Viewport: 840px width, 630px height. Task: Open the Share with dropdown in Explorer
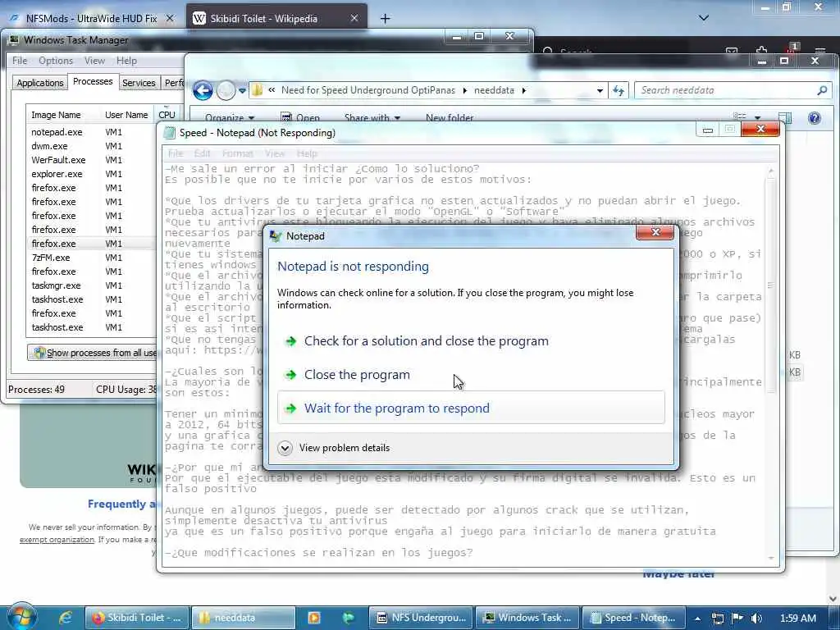(372, 118)
